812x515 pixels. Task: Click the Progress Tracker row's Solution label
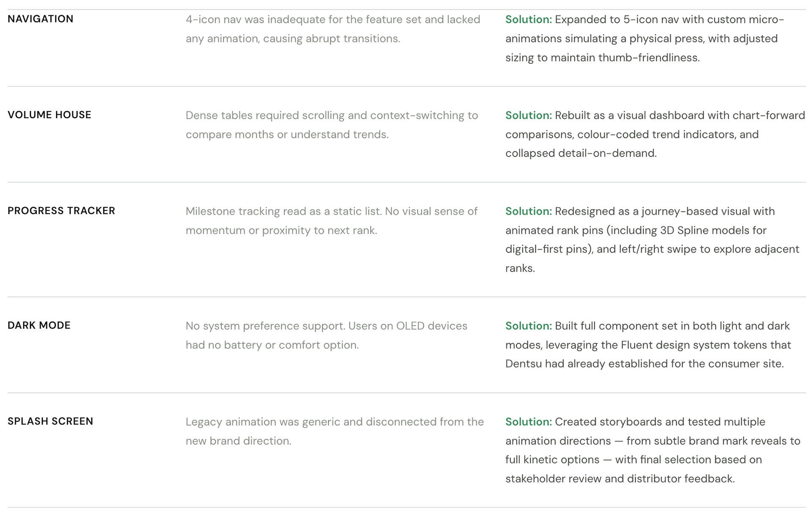528,211
